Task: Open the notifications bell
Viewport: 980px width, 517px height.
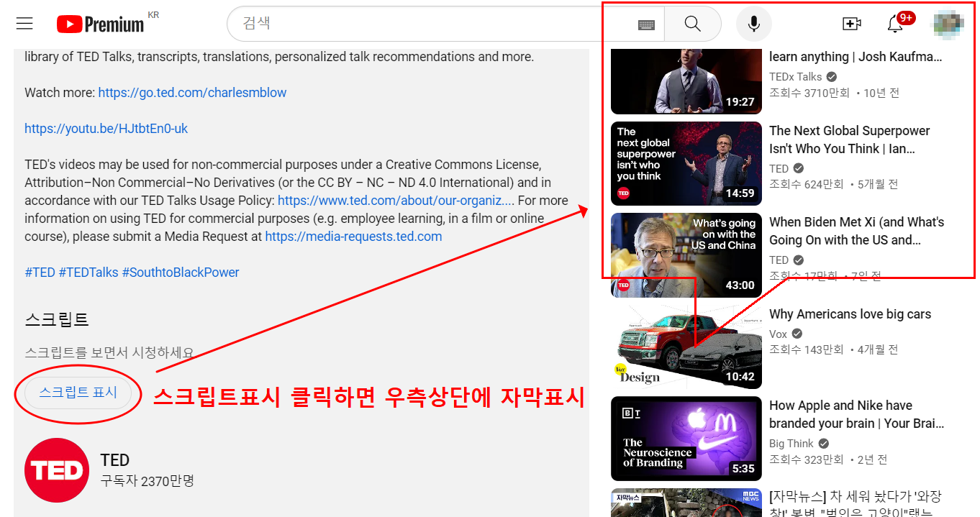Action: click(895, 24)
